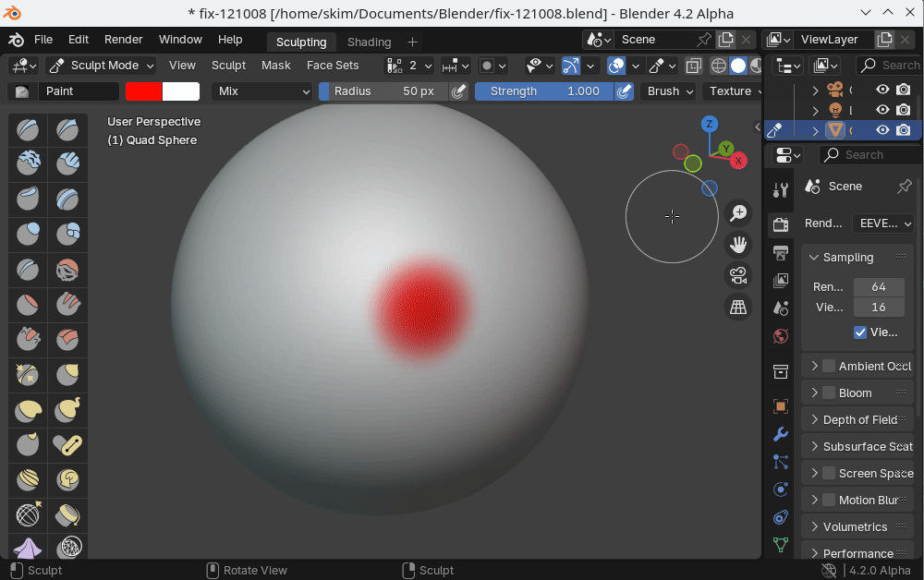The image size is (924, 580).
Task: Enable the Bloom checkbox
Action: 829,393
